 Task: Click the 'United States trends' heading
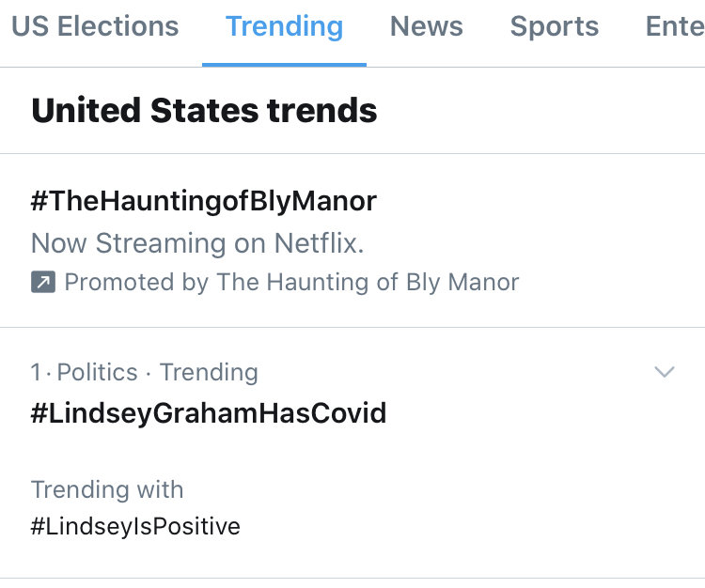click(x=204, y=111)
